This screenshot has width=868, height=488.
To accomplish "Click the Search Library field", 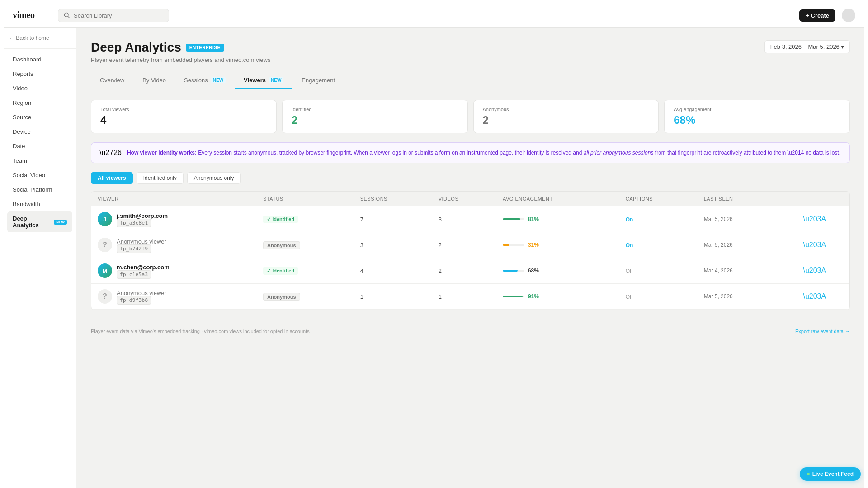I will pyautogui.click(x=118, y=15).
